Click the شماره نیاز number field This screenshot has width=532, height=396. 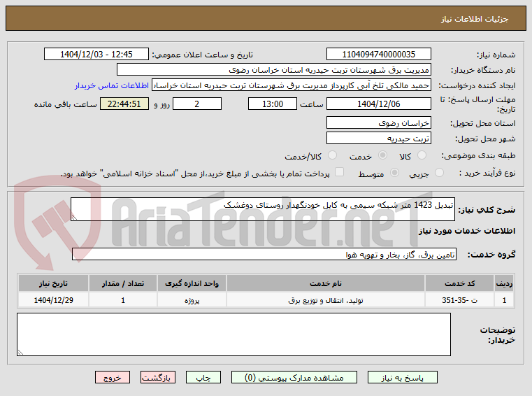coord(379,54)
